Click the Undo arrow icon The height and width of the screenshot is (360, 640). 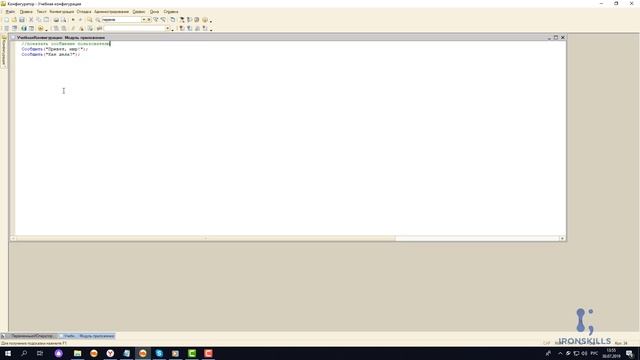click(x=73, y=20)
